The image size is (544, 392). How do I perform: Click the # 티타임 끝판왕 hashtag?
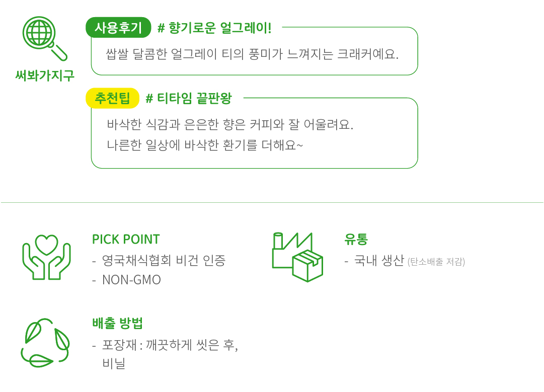(x=189, y=99)
